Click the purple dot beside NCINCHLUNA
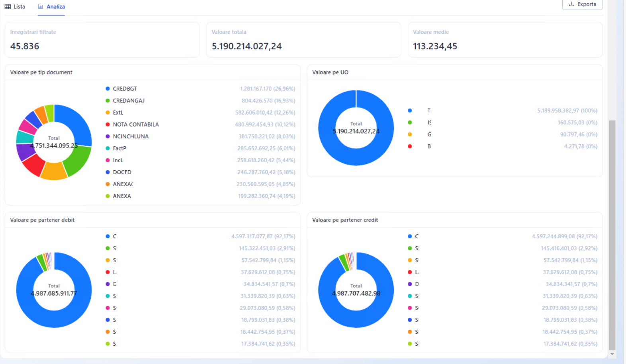The width and height of the screenshot is (626, 364). 108,136
